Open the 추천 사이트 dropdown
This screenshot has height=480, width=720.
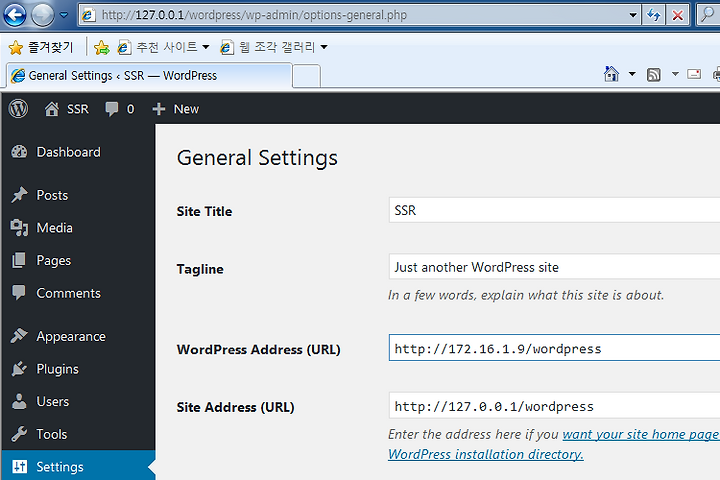(x=164, y=47)
